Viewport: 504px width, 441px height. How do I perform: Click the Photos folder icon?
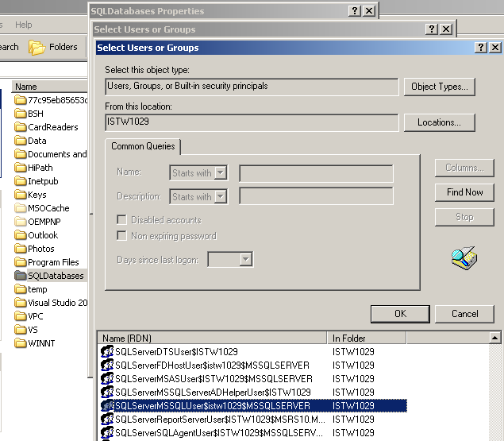pos(21,249)
